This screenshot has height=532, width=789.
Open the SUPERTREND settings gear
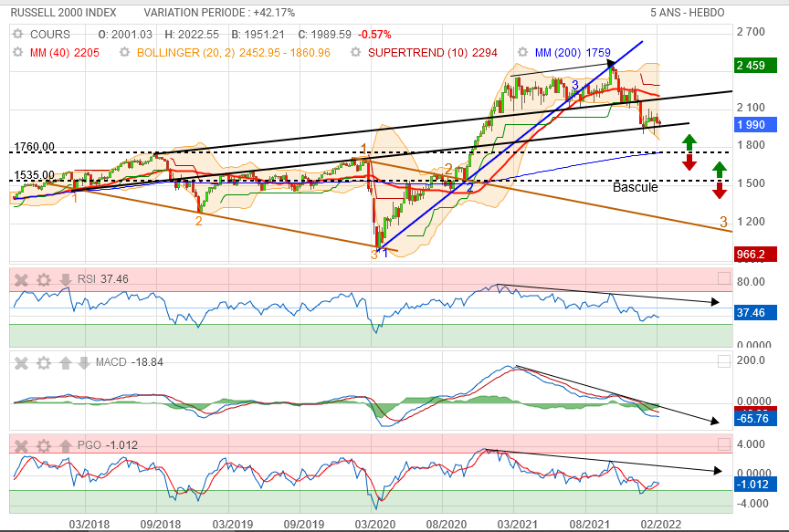[x=356, y=52]
